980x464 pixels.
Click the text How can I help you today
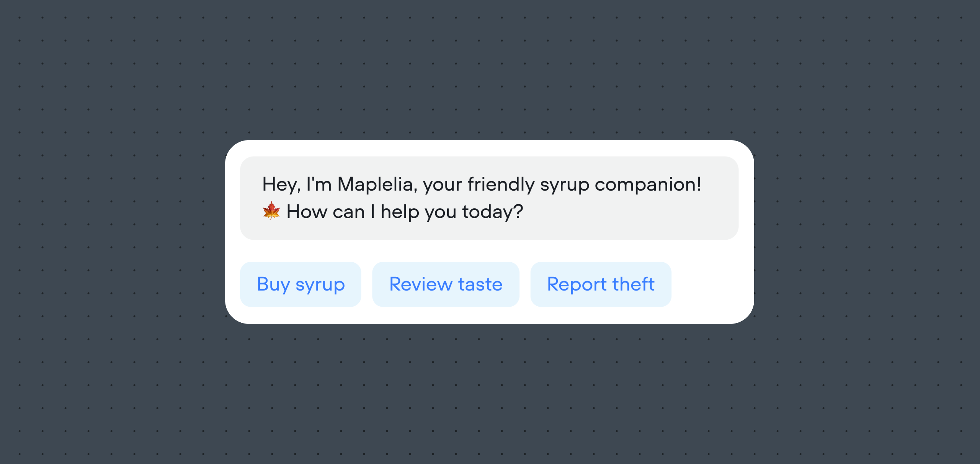tap(405, 212)
